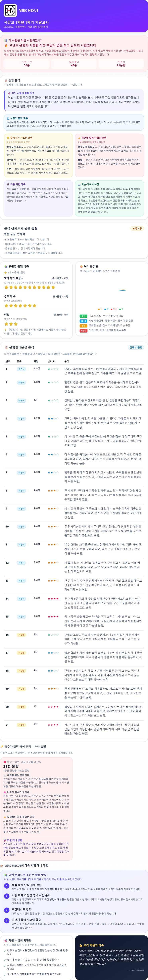The image size is (148, 980).
Task: Click the warning icon beside 이번에 덜게 다뤄진 영역
Action: click(x=79, y=138)
